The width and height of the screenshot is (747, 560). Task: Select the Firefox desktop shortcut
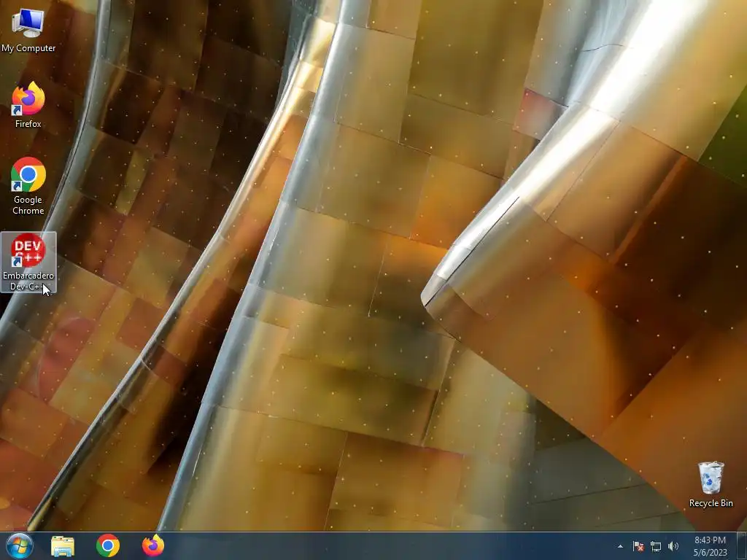pyautogui.click(x=28, y=105)
